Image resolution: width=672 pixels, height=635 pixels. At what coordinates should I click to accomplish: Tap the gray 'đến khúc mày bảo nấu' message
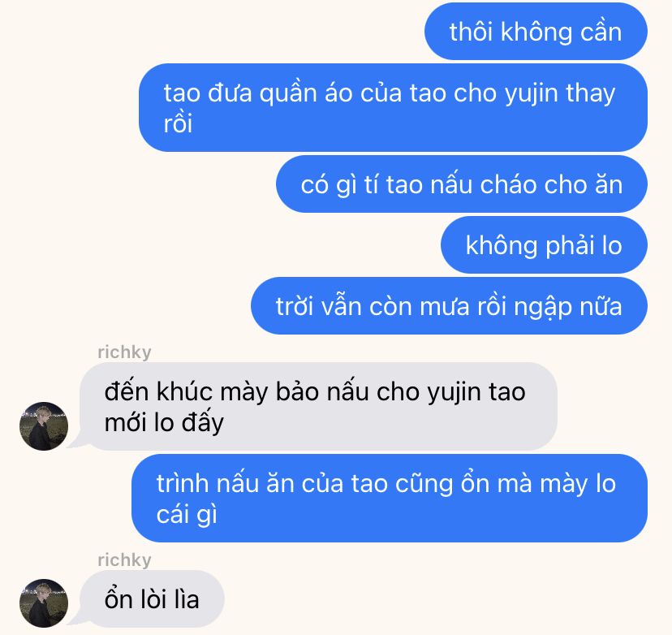click(318, 407)
